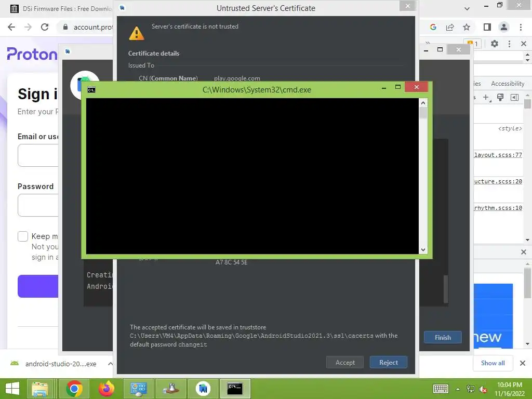Close DevTools panel
Viewport: 532px width, 399px height.
[524, 44]
